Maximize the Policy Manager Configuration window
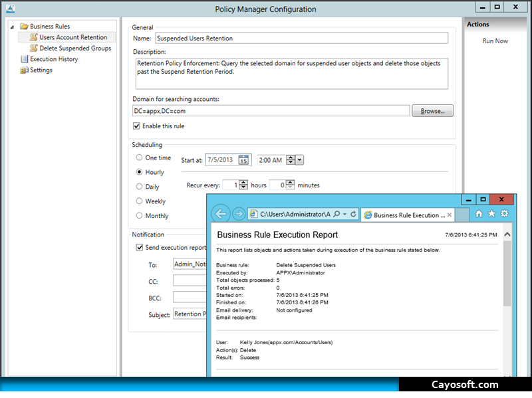 coord(497,7)
